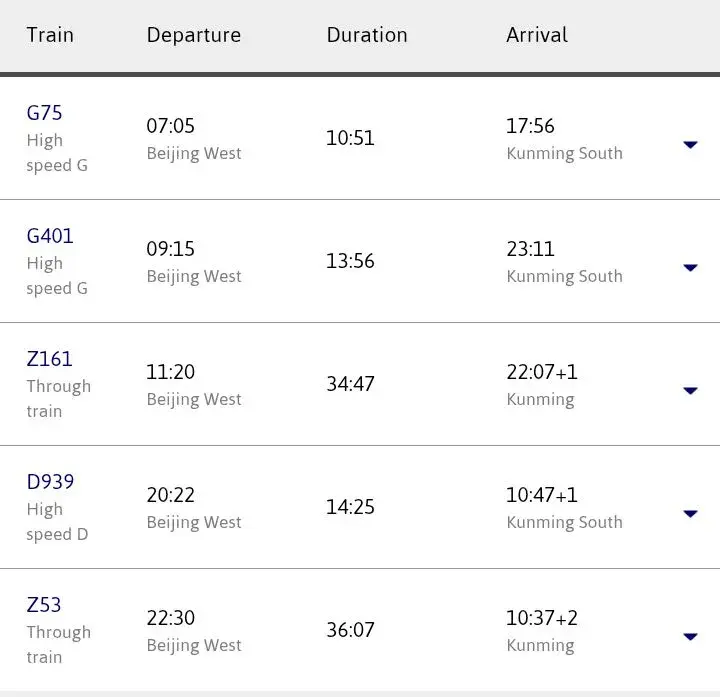Select the 17:56 Kunming South arrival
The width and height of the screenshot is (720, 697).
(564, 139)
